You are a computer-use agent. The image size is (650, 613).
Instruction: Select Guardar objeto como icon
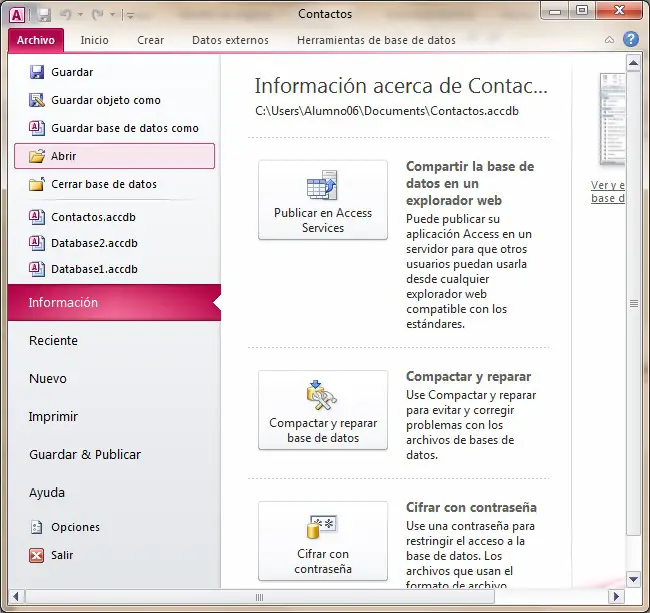36,100
